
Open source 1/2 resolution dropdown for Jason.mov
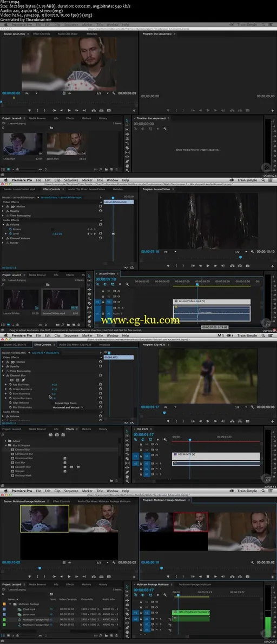102,93
